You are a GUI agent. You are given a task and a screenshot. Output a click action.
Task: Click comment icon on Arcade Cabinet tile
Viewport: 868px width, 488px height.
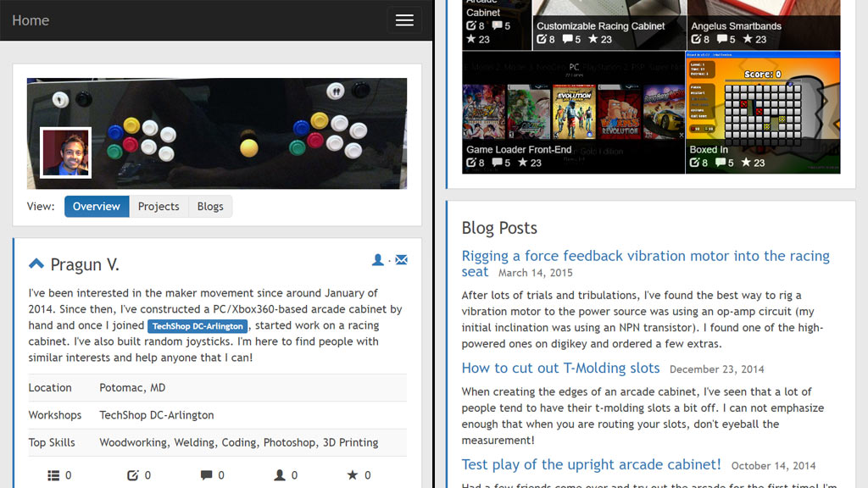click(x=497, y=25)
